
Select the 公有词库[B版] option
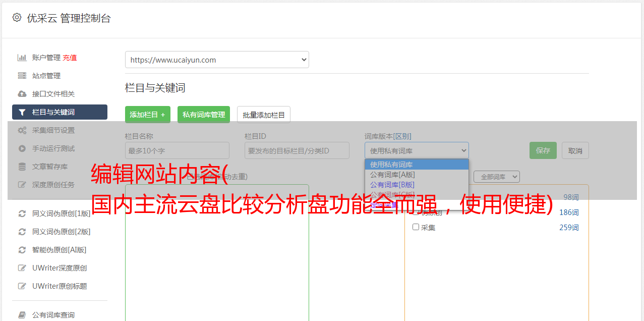[417, 185]
